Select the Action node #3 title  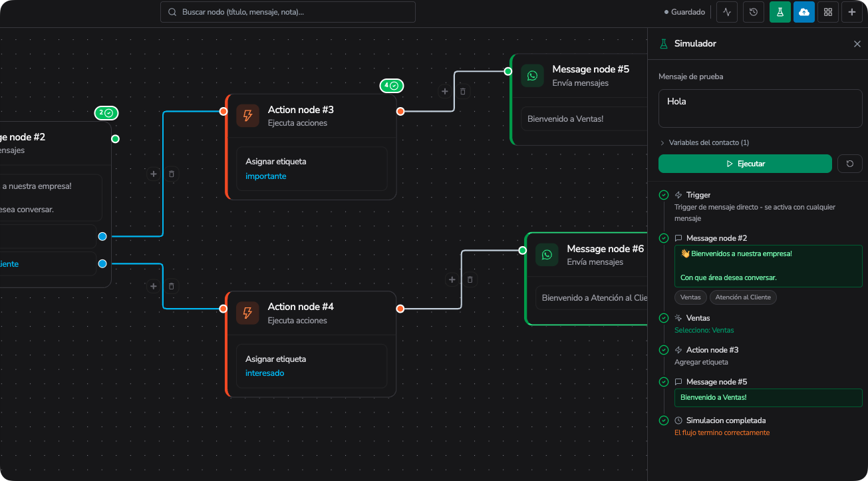pyautogui.click(x=301, y=110)
